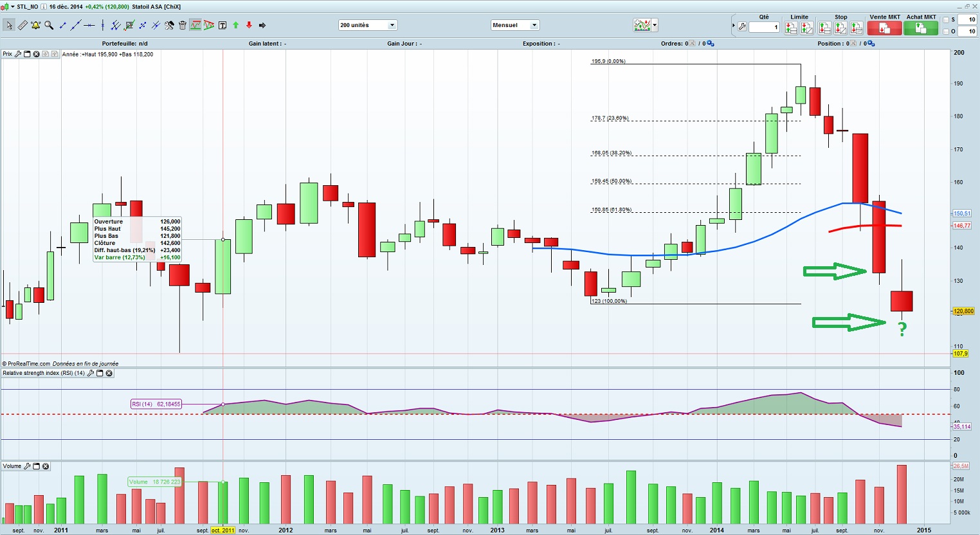Choose the long trend line tool
This screenshot has height=535, width=980.
click(76, 25)
